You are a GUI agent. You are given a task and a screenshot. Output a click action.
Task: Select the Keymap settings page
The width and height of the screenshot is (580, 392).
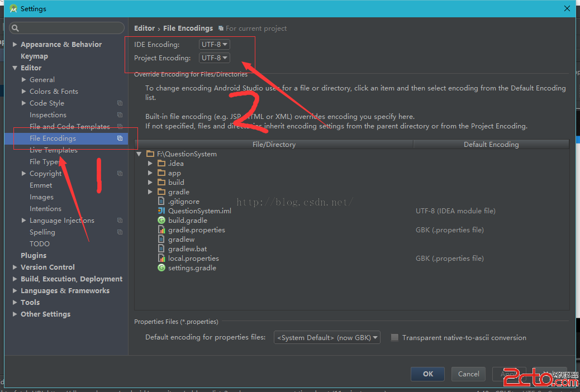[35, 56]
